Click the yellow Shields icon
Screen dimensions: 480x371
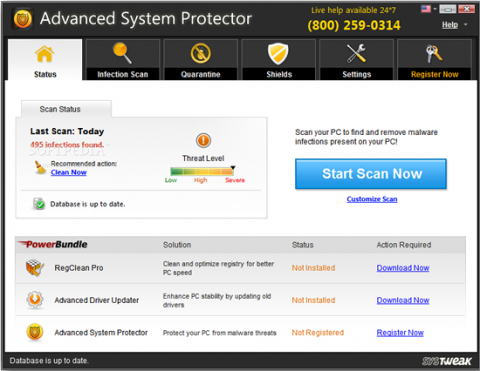pyautogui.click(x=278, y=54)
